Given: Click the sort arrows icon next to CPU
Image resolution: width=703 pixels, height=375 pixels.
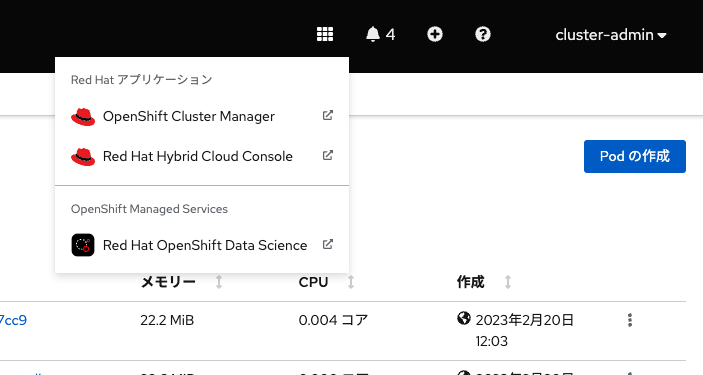Looking at the screenshot, I should [x=351, y=282].
